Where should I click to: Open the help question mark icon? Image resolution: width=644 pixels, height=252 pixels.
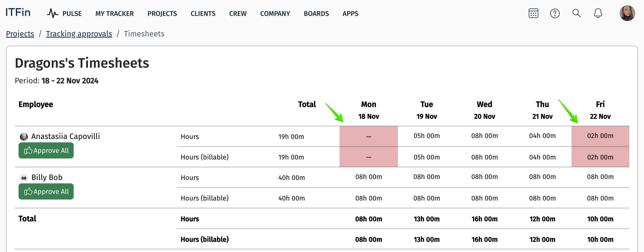click(x=555, y=13)
